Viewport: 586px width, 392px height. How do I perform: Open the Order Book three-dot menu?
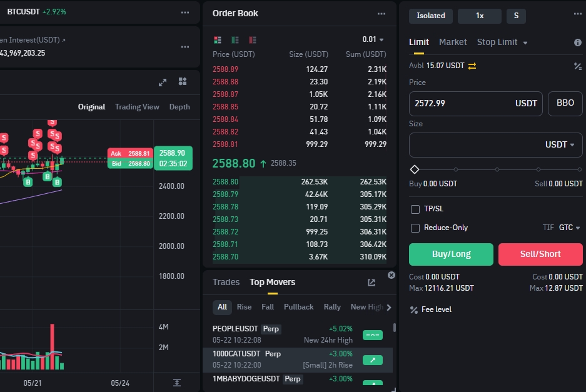[381, 14]
